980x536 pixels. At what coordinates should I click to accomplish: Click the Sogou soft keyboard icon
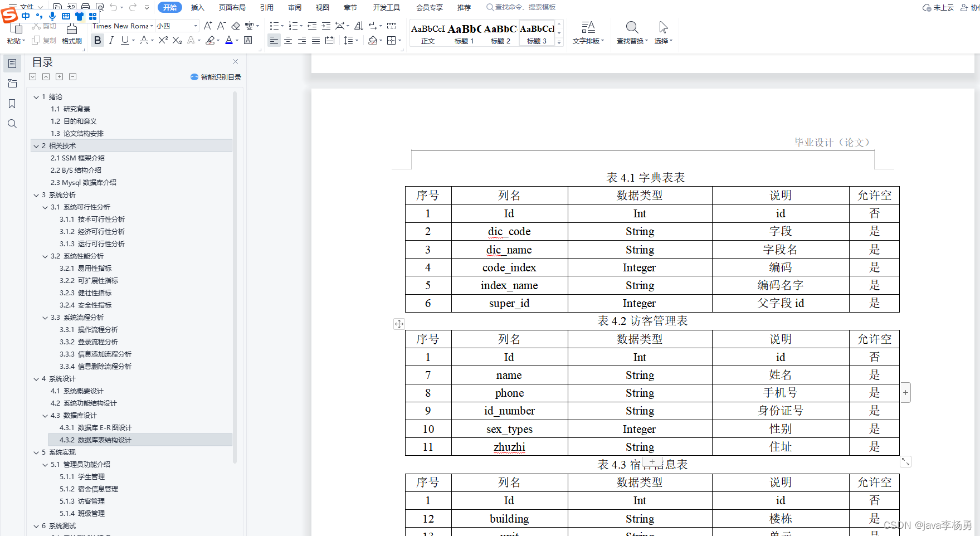pos(66,16)
